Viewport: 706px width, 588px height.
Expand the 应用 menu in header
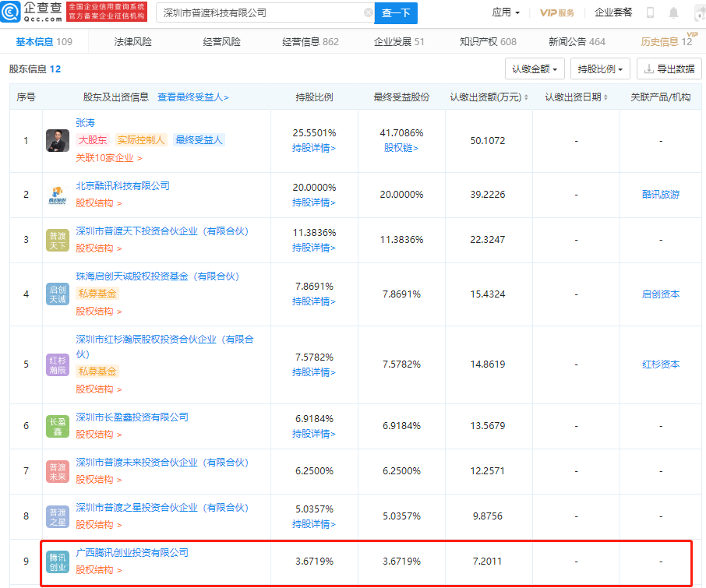(x=507, y=12)
